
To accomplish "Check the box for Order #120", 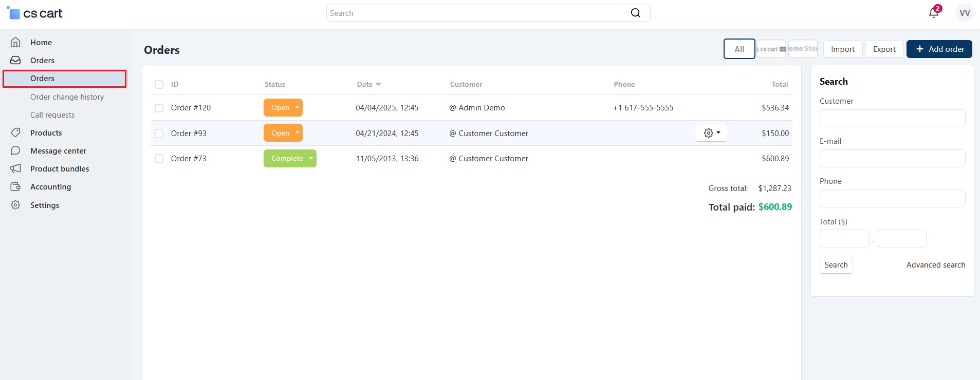I will coord(159,108).
